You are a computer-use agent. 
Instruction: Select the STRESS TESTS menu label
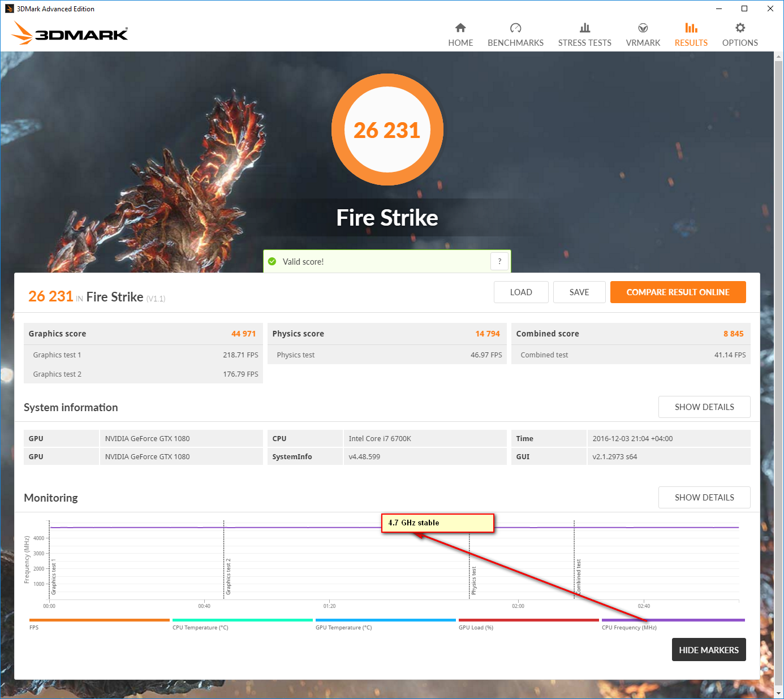click(x=585, y=43)
